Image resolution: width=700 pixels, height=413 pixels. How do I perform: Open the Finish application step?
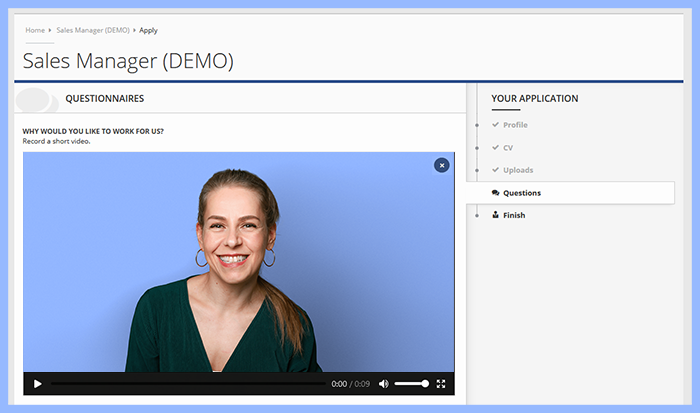514,215
